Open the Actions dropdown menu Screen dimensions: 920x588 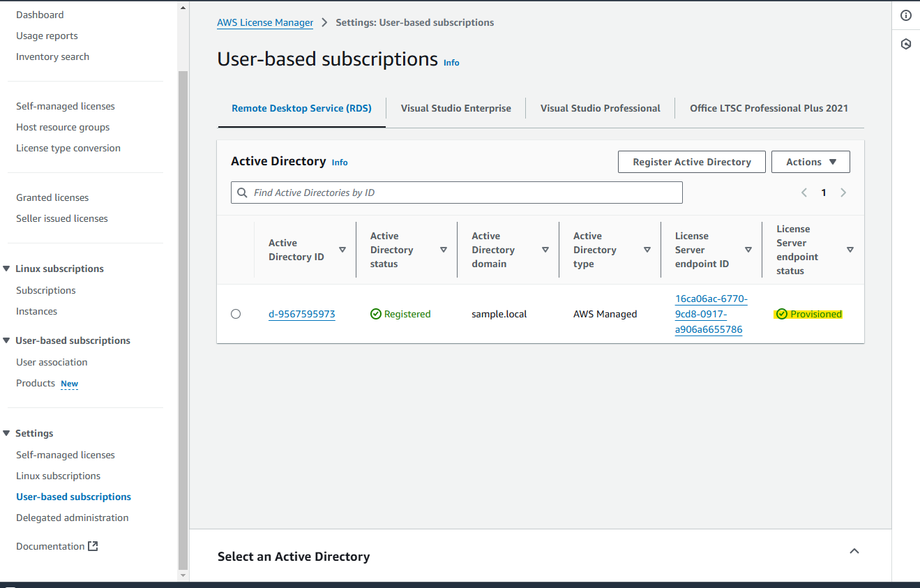pos(810,162)
